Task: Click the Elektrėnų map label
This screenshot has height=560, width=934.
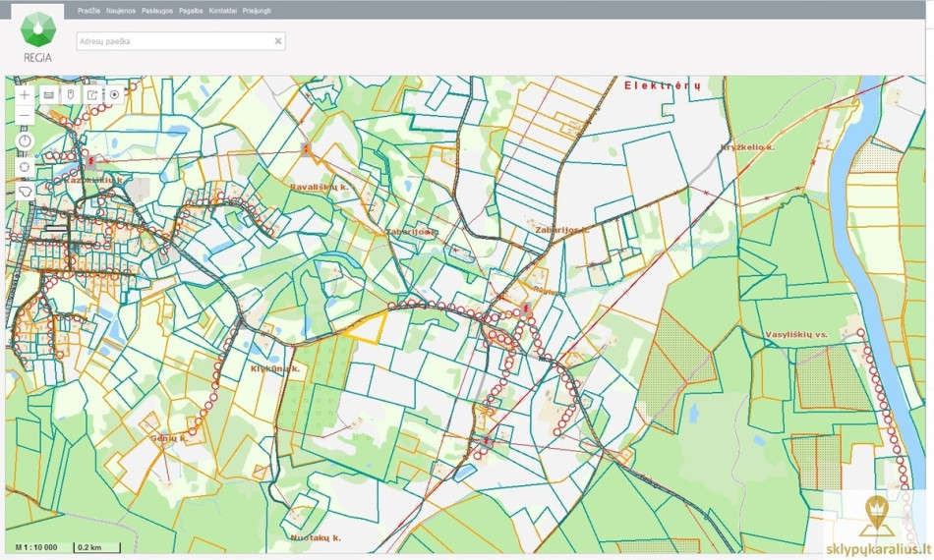Action: [x=663, y=85]
